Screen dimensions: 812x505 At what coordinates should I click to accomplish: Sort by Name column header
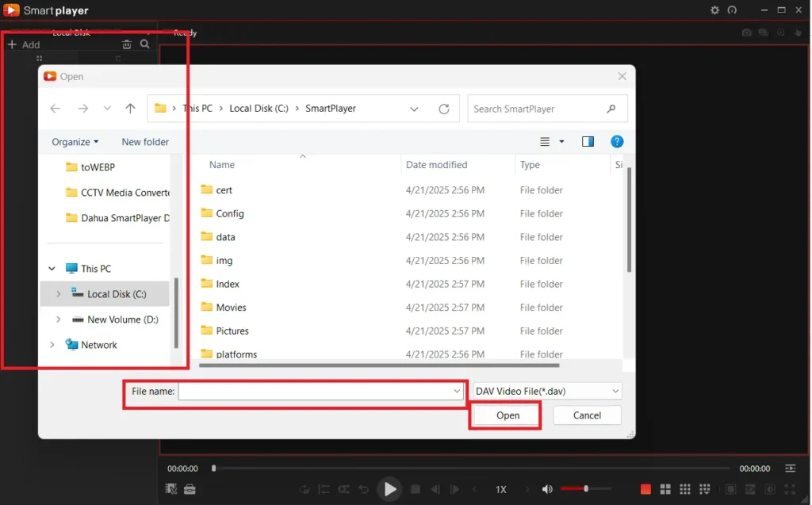pos(222,165)
